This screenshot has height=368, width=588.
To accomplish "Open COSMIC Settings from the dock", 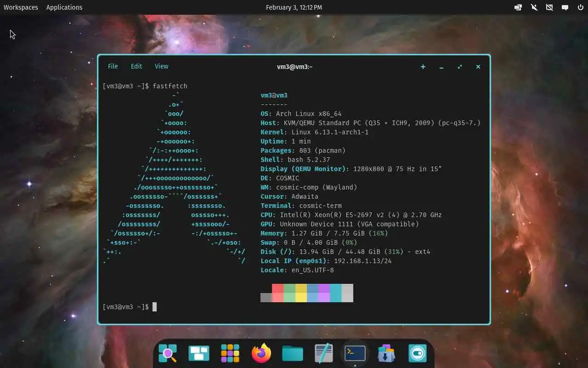I will pyautogui.click(x=418, y=353).
